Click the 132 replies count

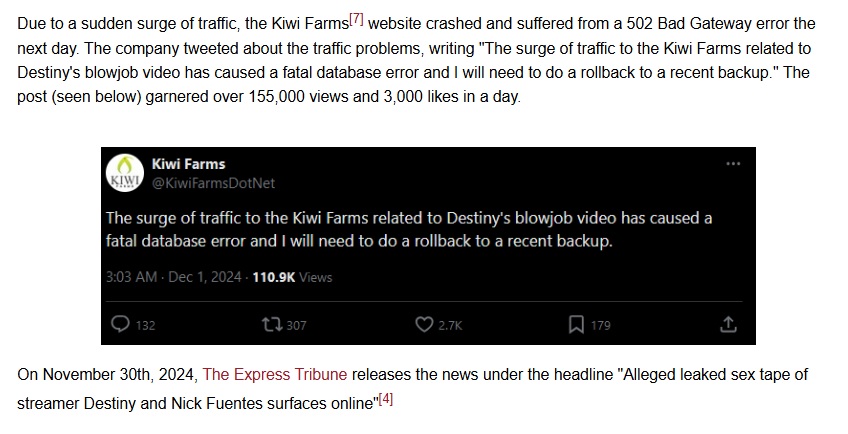[145, 325]
